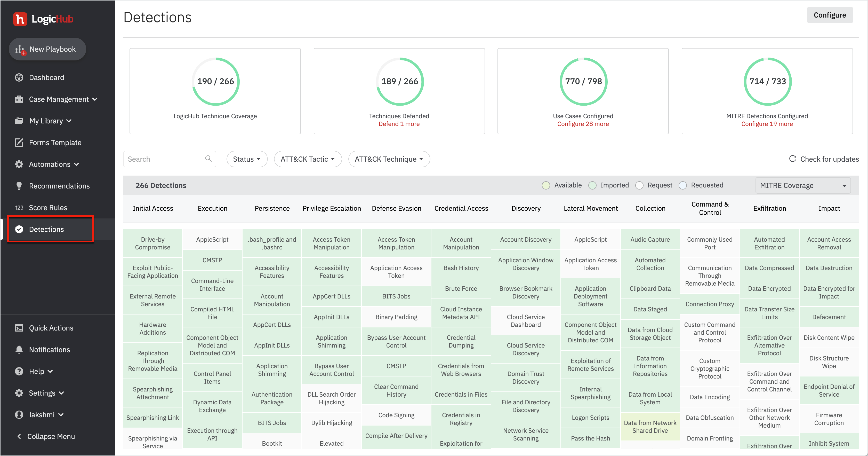868x456 pixels.
Task: Click the Detections checkmark badge icon
Action: (x=19, y=229)
